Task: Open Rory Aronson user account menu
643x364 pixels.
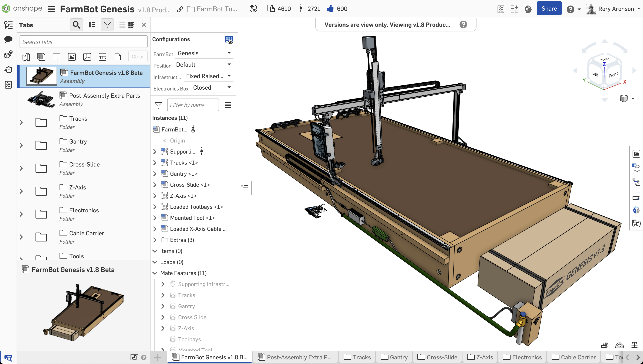Action: (613, 9)
